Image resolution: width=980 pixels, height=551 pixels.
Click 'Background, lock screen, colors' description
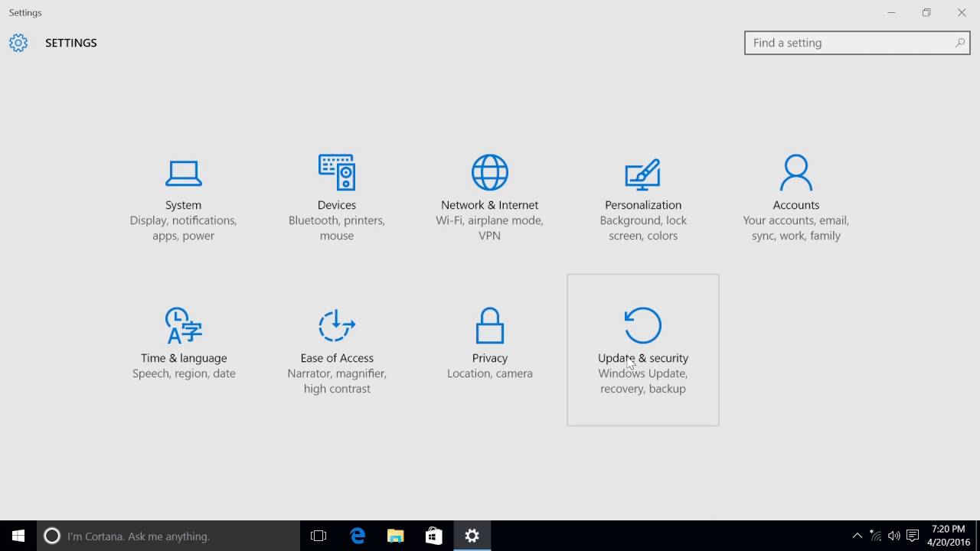coord(643,228)
